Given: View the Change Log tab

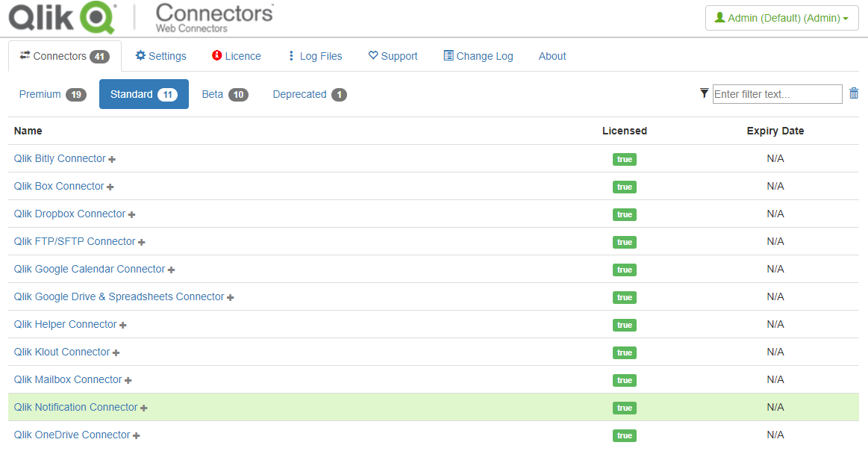Looking at the screenshot, I should click(478, 56).
